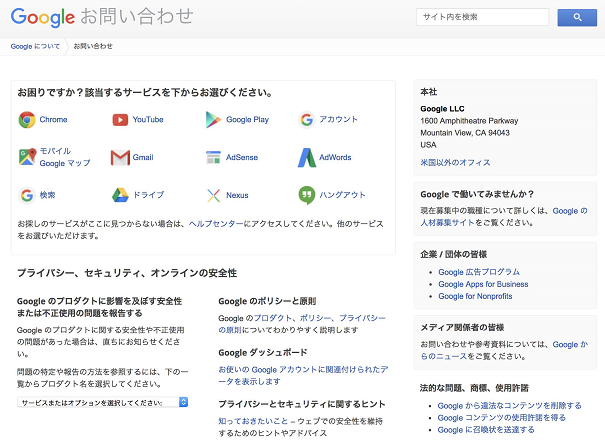Open the ハングアウト text link
The width and height of the screenshot is (605, 447).
pos(342,195)
